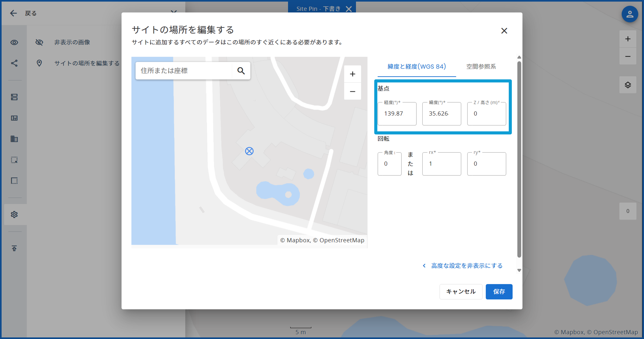This screenshot has width=644, height=339.
Task: Click the site marker on dialog map
Action: [x=249, y=151]
